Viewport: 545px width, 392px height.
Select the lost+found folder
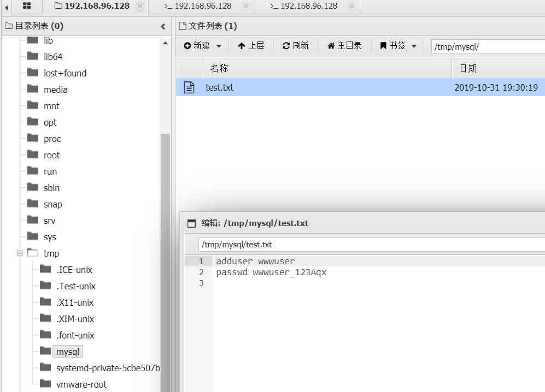(65, 73)
